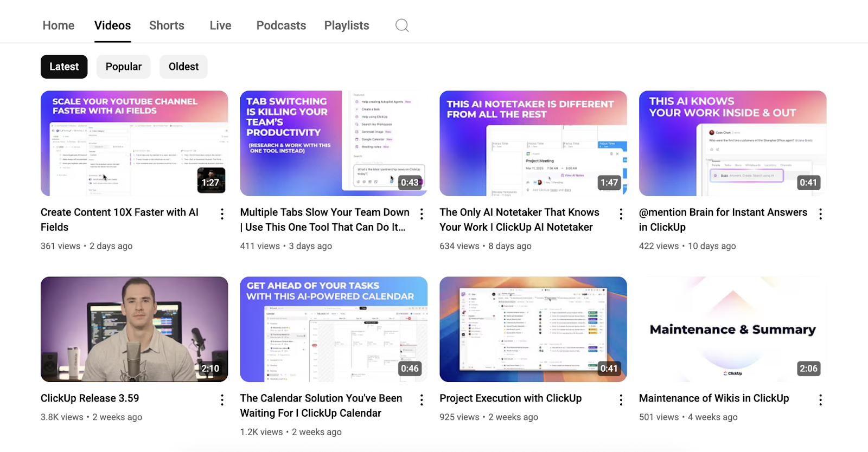
Task: Switch to the Shorts tab
Action: coord(167,25)
